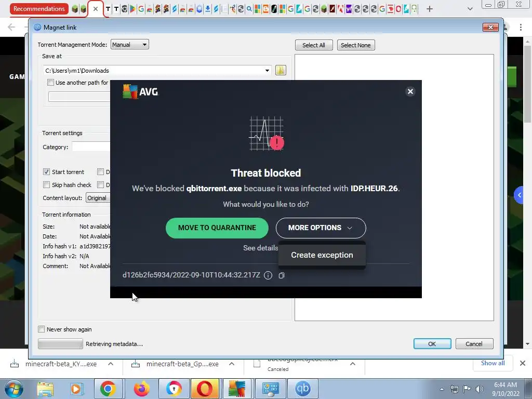Confirm the Magnet link dialog with OK
The image size is (532, 399).
(x=432, y=344)
